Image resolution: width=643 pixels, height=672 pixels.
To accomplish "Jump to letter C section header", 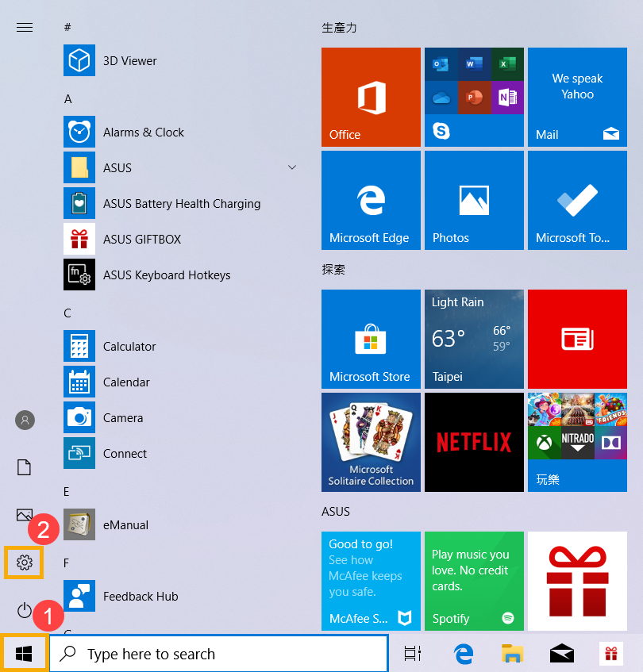I will tap(67, 313).
